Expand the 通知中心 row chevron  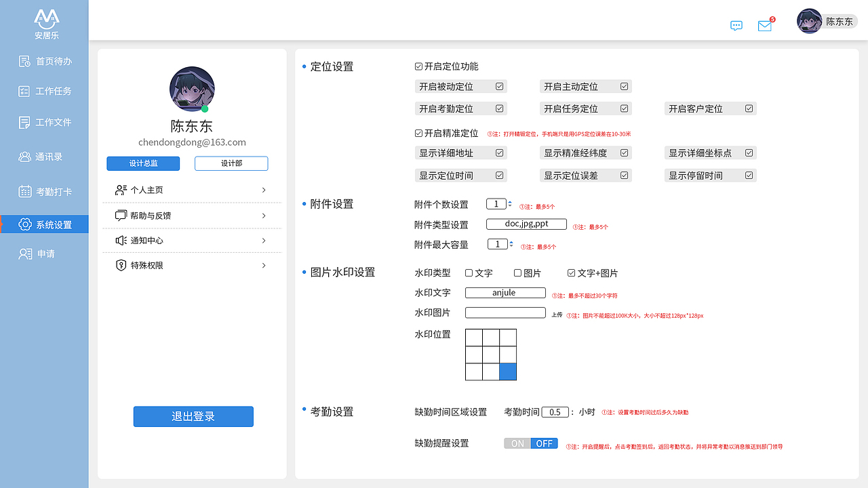pos(264,241)
